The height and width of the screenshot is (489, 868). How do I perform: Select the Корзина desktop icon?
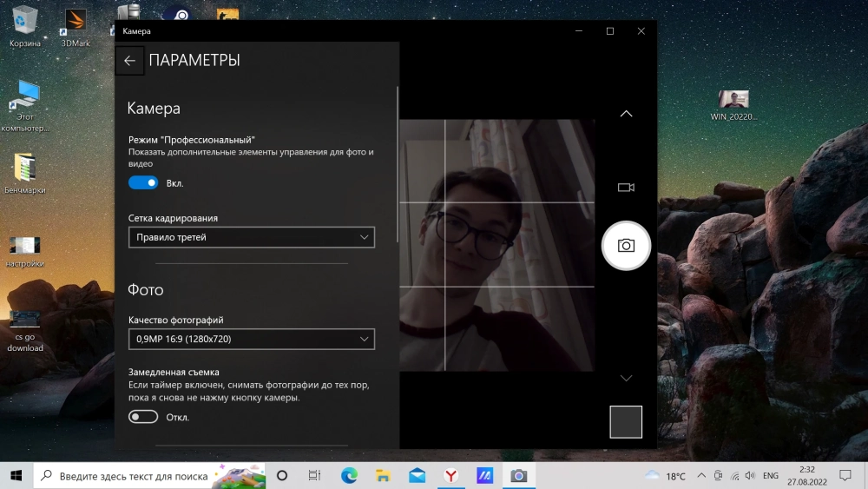tap(25, 26)
